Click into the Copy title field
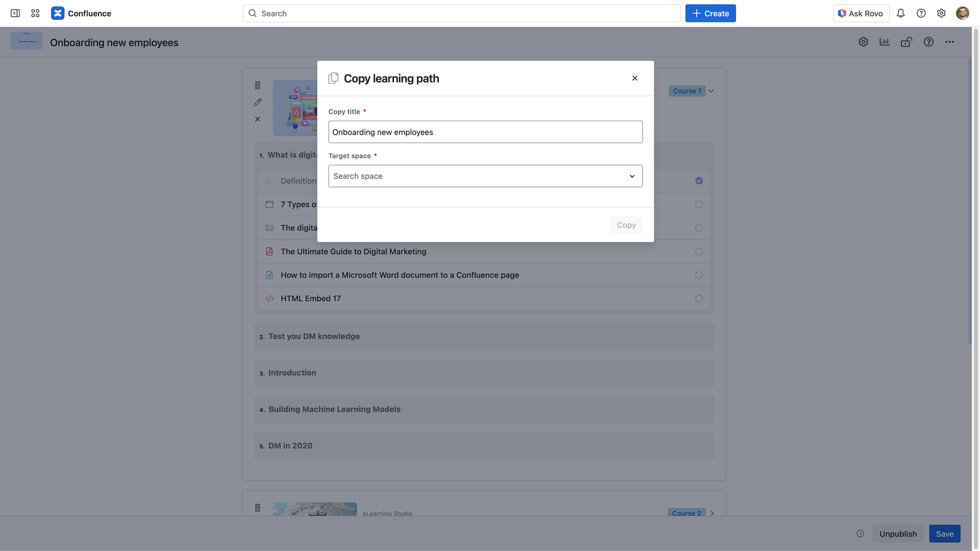 pyautogui.click(x=485, y=132)
